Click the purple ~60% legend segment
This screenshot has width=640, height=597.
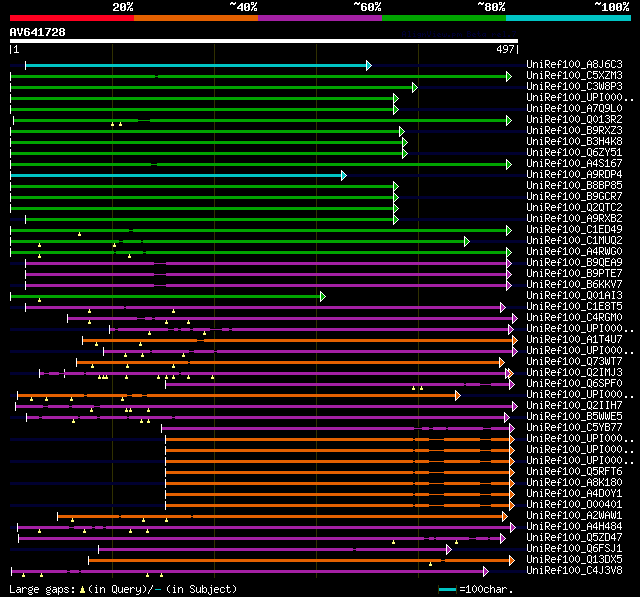(x=320, y=18)
